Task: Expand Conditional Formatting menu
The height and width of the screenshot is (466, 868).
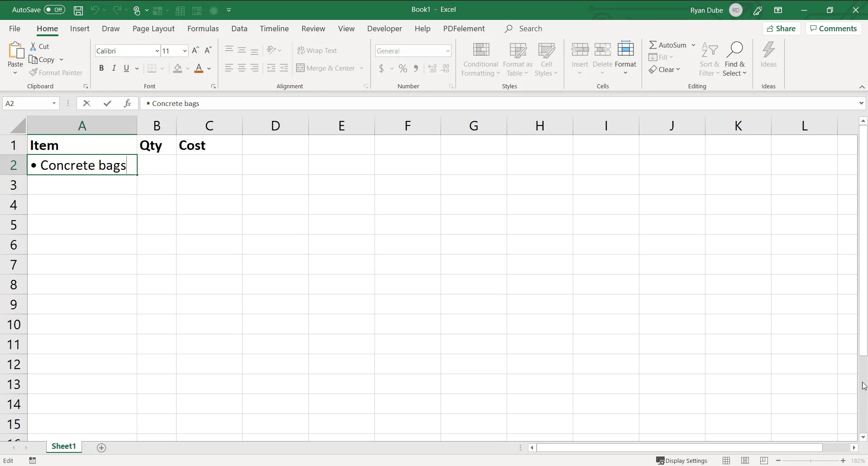Action: point(480,59)
